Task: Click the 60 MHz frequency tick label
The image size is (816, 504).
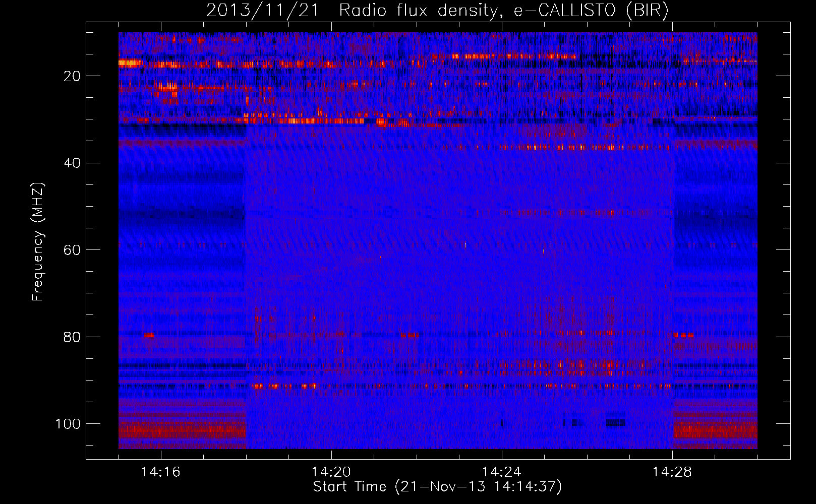Action: (73, 250)
